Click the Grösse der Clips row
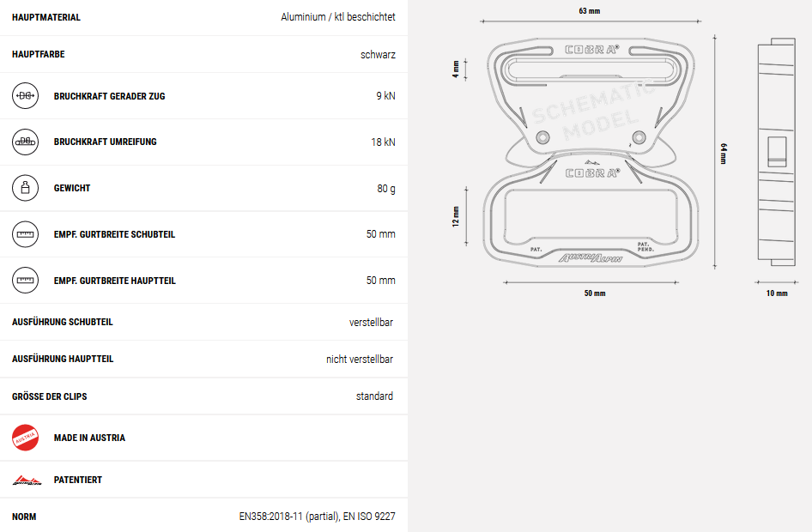The height and width of the screenshot is (532, 812). coord(203,396)
